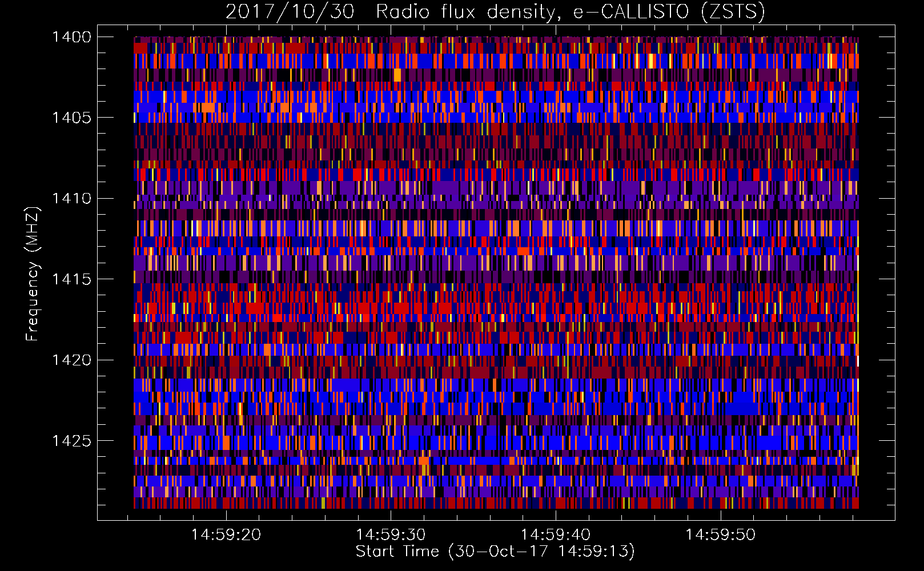This screenshot has width=924, height=571.
Task: Click the 14:59:50 time tick label
Action: coord(720,535)
